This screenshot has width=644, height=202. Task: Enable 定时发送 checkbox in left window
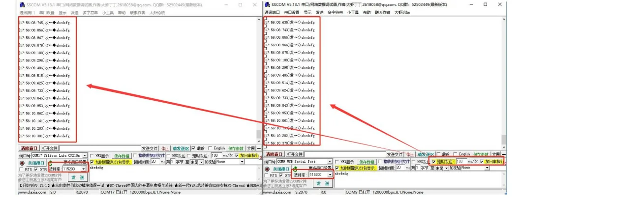(x=188, y=156)
